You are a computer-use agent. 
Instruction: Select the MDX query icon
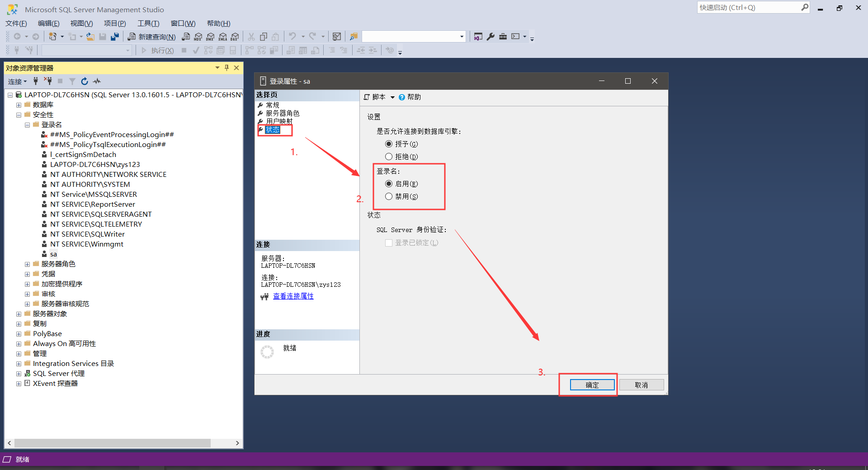click(198, 37)
